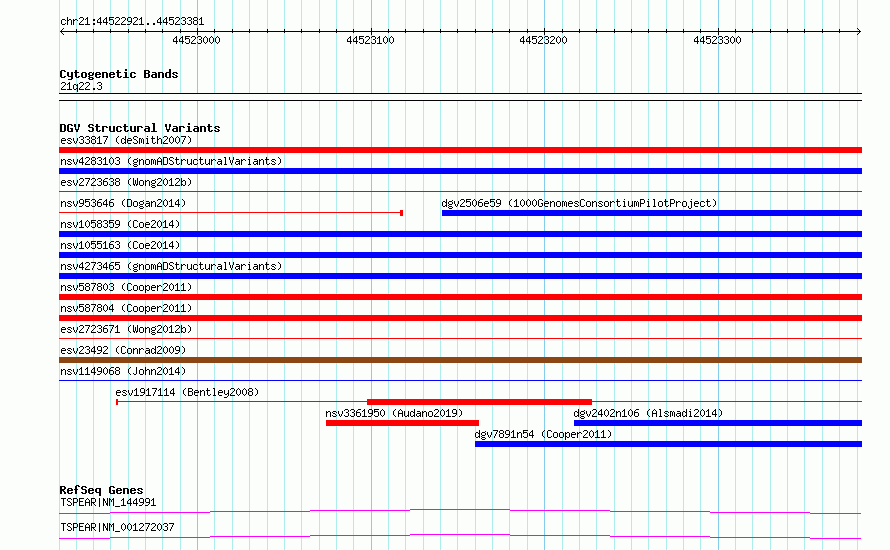Click ruler position 44523100
This screenshot has width=890, height=550.
(370, 40)
